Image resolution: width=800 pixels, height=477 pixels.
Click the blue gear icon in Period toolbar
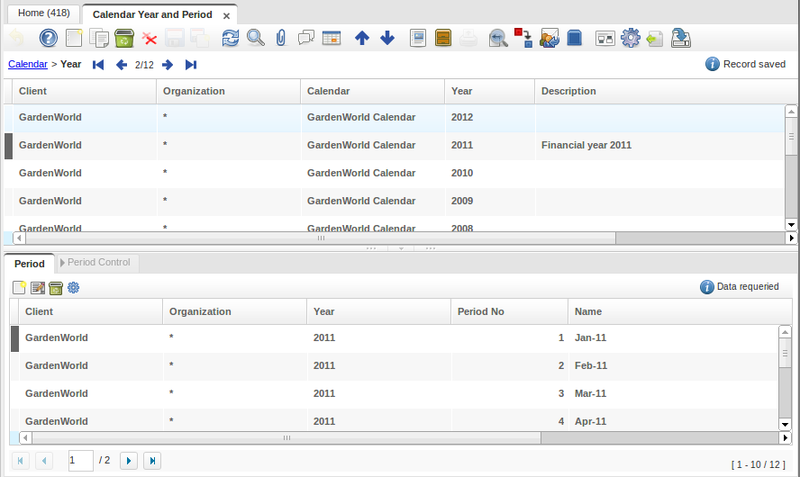point(73,288)
